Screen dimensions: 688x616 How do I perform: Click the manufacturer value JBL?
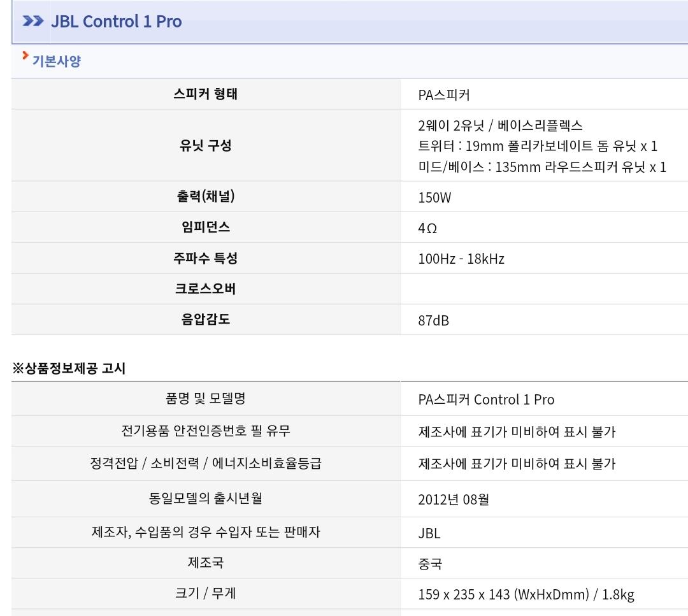(x=429, y=533)
